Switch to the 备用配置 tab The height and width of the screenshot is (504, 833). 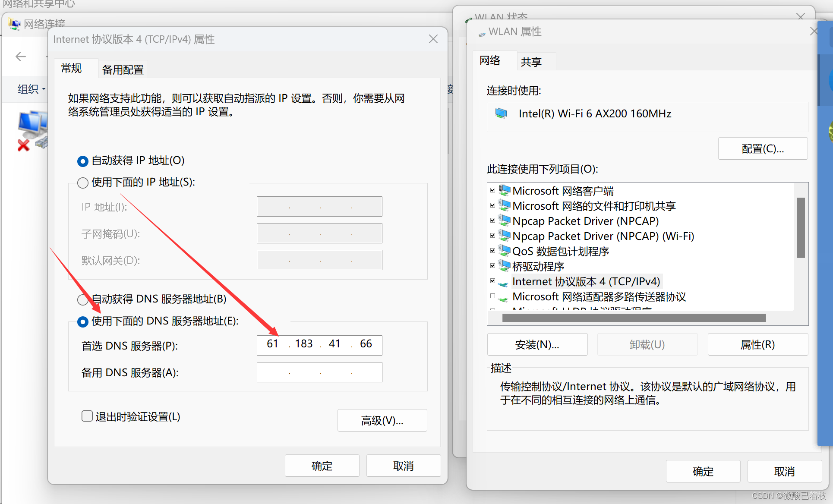(123, 69)
